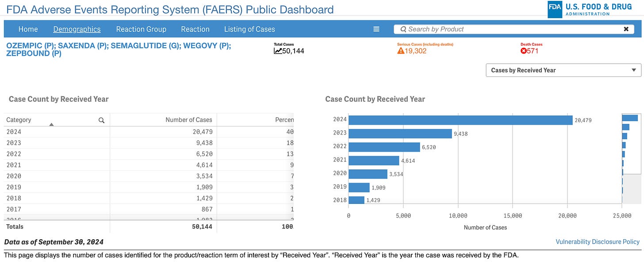Click the Serious Cases 19,302 value
The height and width of the screenshot is (264, 644).
(416, 51)
